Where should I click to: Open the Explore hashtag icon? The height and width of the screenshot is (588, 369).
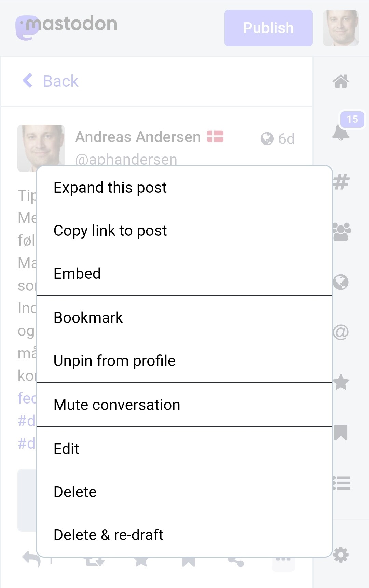(341, 182)
